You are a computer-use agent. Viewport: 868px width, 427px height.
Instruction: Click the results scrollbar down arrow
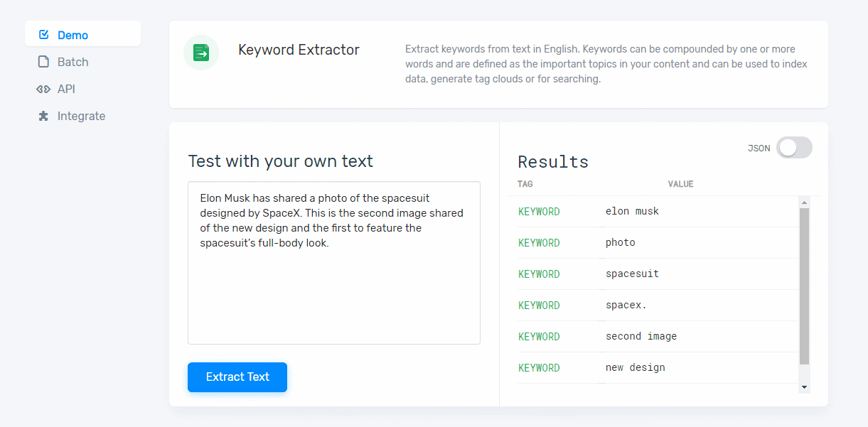pos(804,387)
